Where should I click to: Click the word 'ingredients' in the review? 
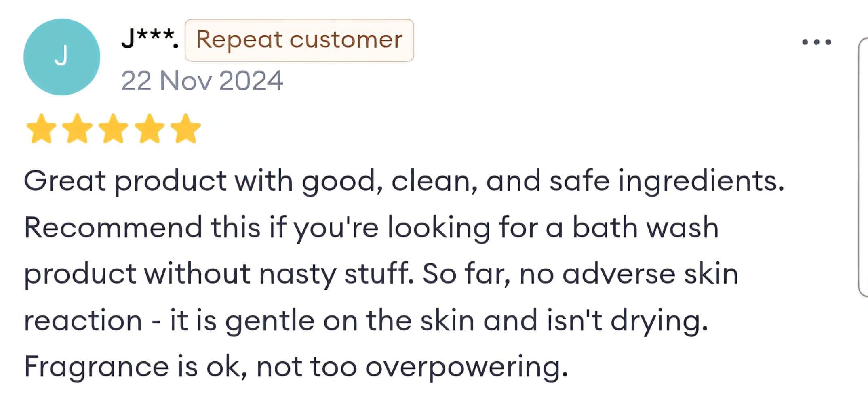coord(701,181)
